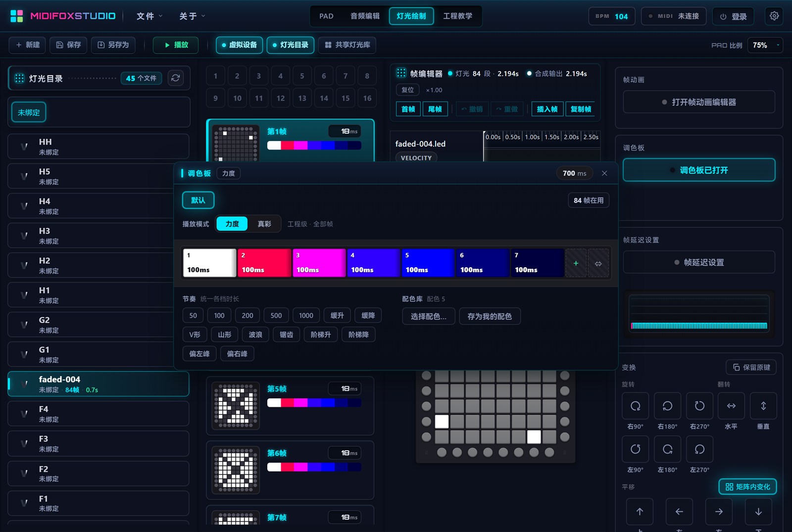Image resolution: width=792 pixels, height=532 pixels.
Task: Rotate left 270° (左270°)
Action: (x=699, y=449)
